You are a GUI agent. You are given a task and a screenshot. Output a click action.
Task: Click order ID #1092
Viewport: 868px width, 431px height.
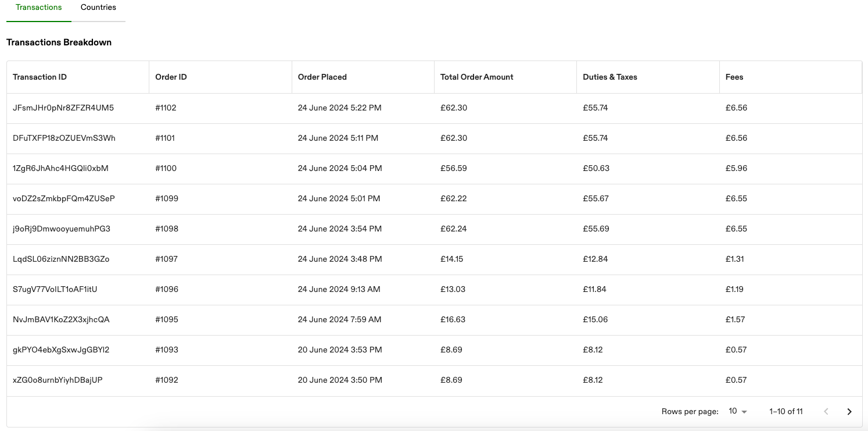coord(167,380)
